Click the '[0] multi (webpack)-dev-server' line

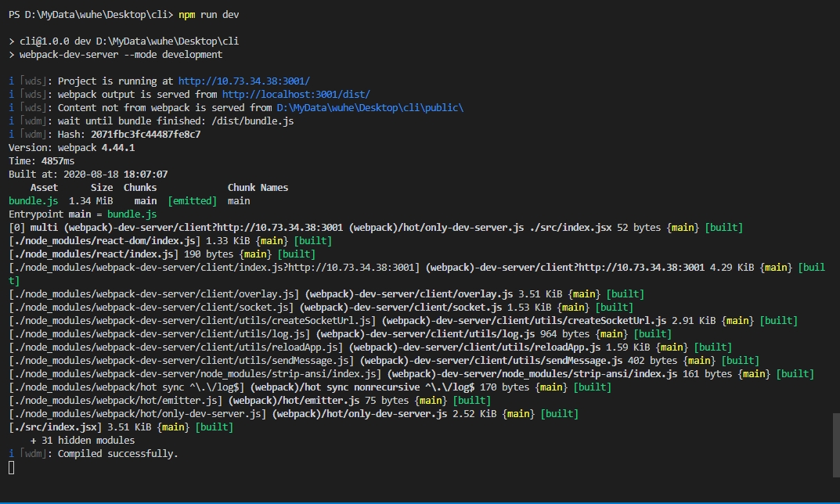click(376, 228)
